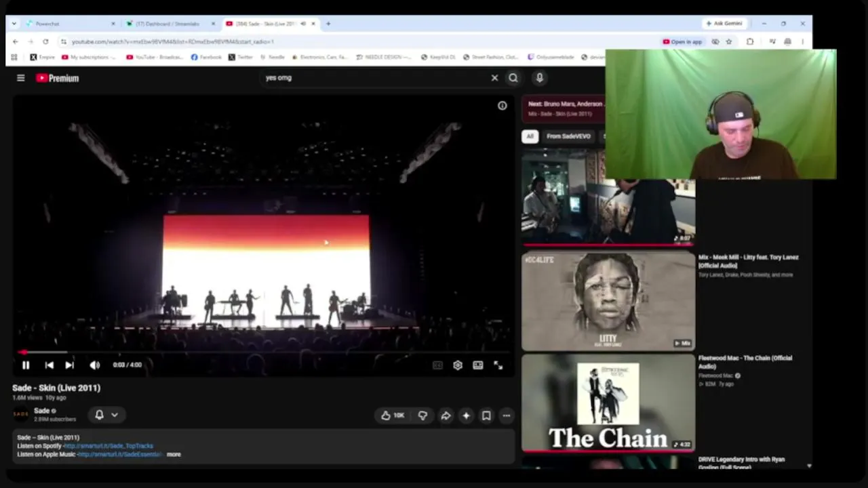Open the browser extensions puzzle icon
Viewport: 868px width, 488px height.
(750, 41)
